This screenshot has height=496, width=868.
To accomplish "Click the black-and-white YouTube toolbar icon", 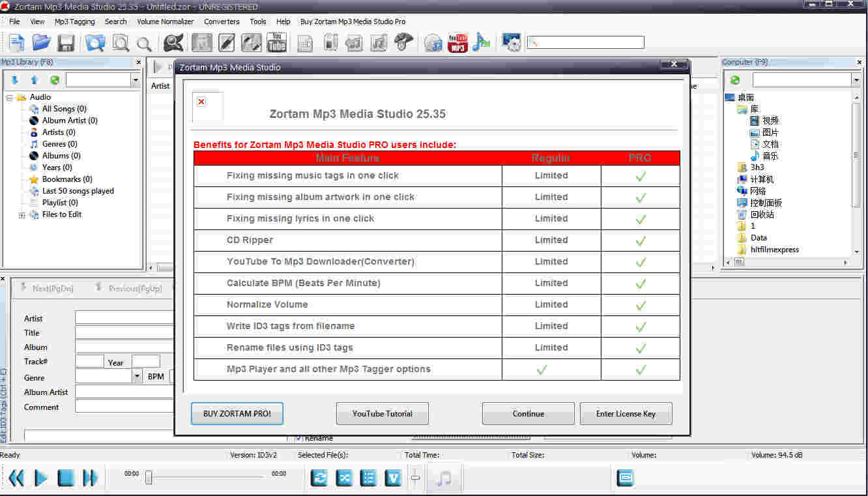I will point(276,43).
